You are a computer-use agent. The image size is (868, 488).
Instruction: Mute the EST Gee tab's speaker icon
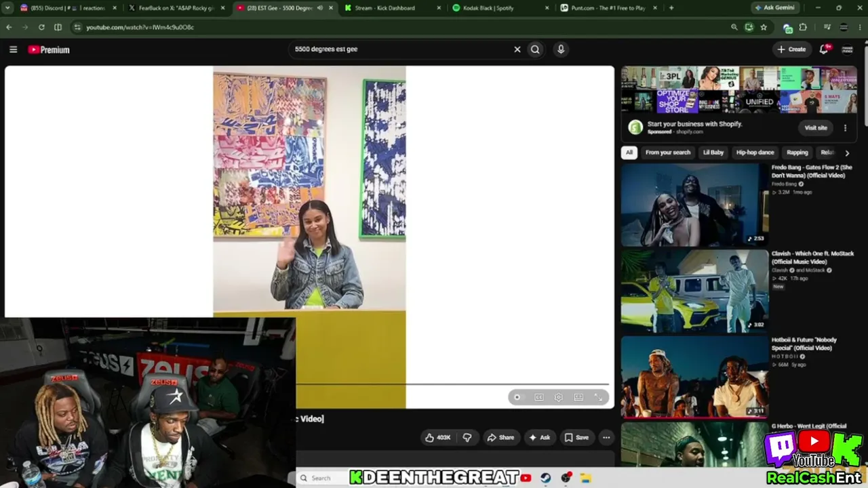tap(319, 8)
